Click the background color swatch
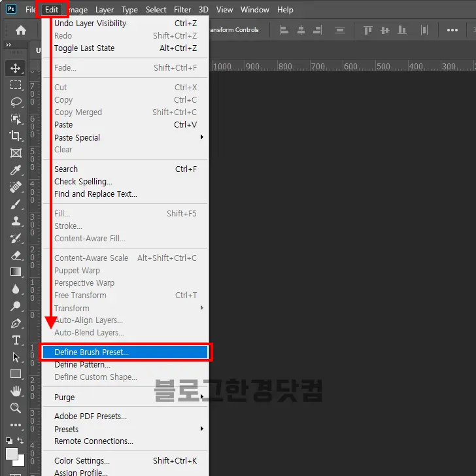This screenshot has width=476, height=476. (21, 462)
